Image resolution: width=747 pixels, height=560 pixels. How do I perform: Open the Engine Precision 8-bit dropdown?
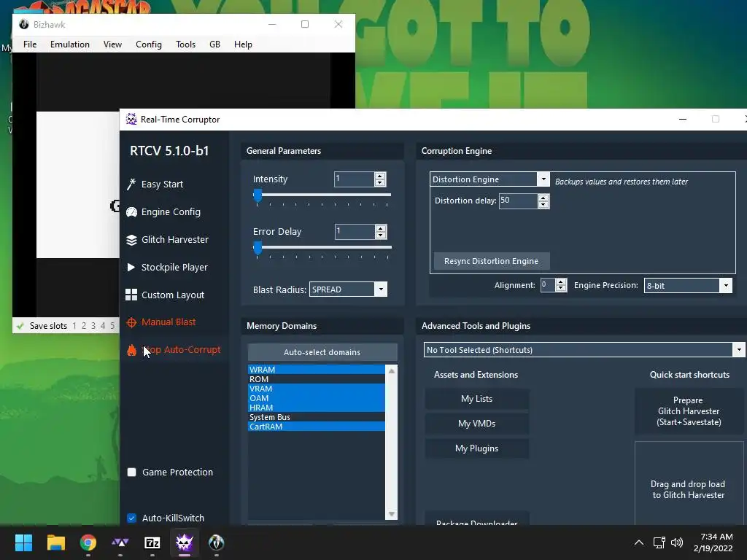[x=726, y=286]
